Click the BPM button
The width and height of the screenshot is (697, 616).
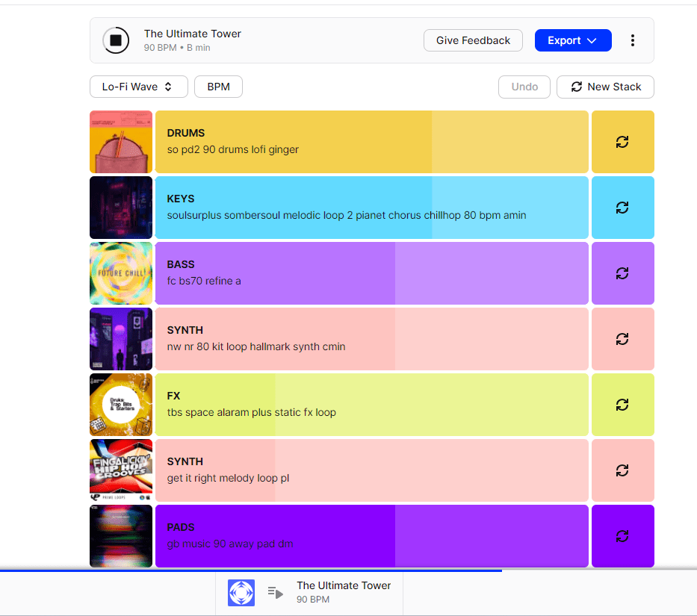point(218,87)
